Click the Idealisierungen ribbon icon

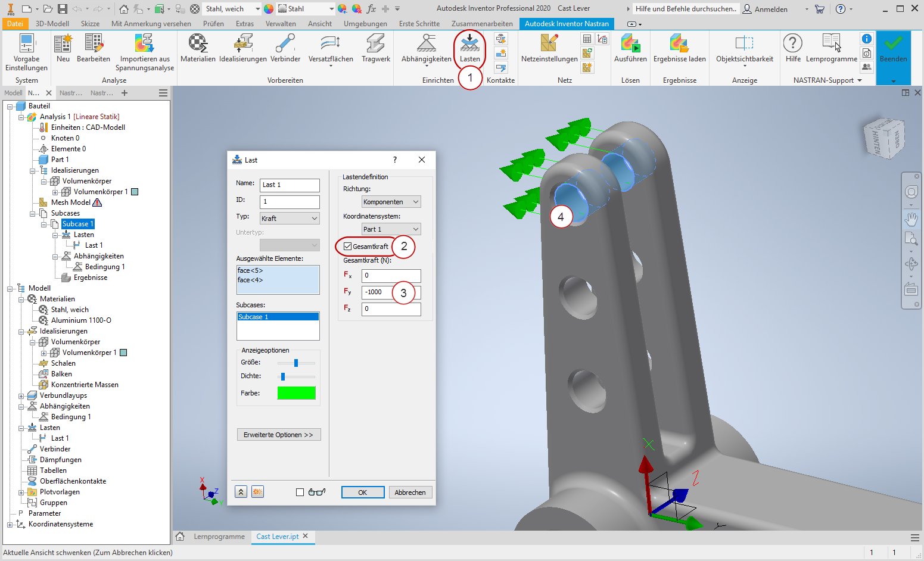point(242,48)
